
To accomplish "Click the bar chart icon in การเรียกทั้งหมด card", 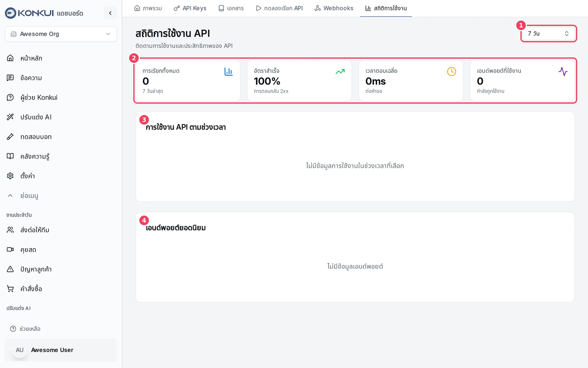I will click(228, 72).
